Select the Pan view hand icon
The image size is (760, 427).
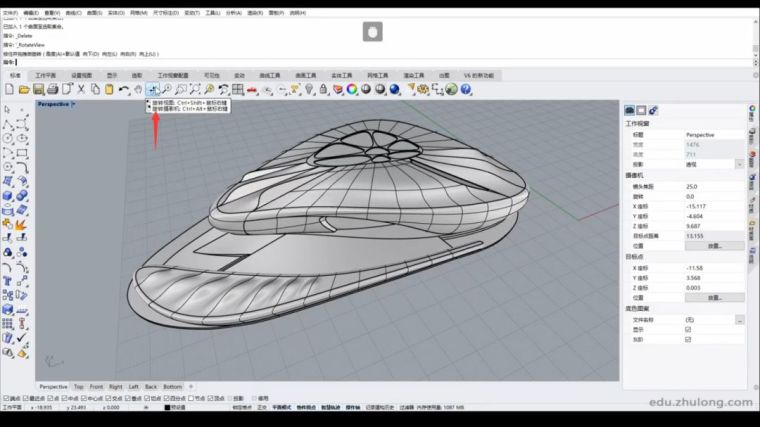point(138,89)
